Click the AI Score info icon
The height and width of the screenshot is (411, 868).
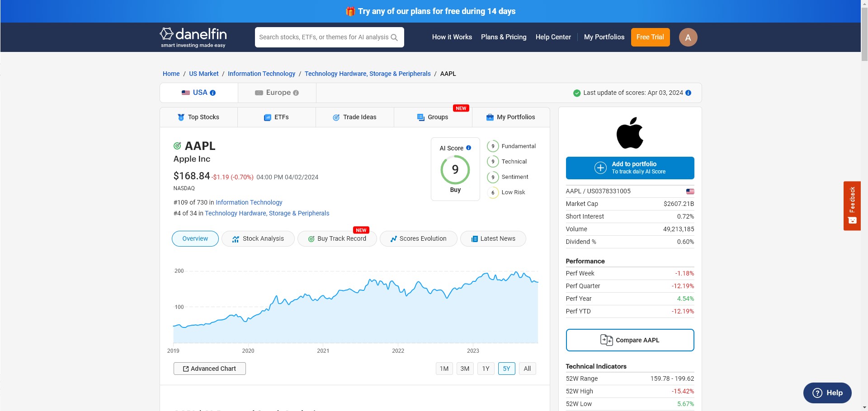(x=469, y=148)
